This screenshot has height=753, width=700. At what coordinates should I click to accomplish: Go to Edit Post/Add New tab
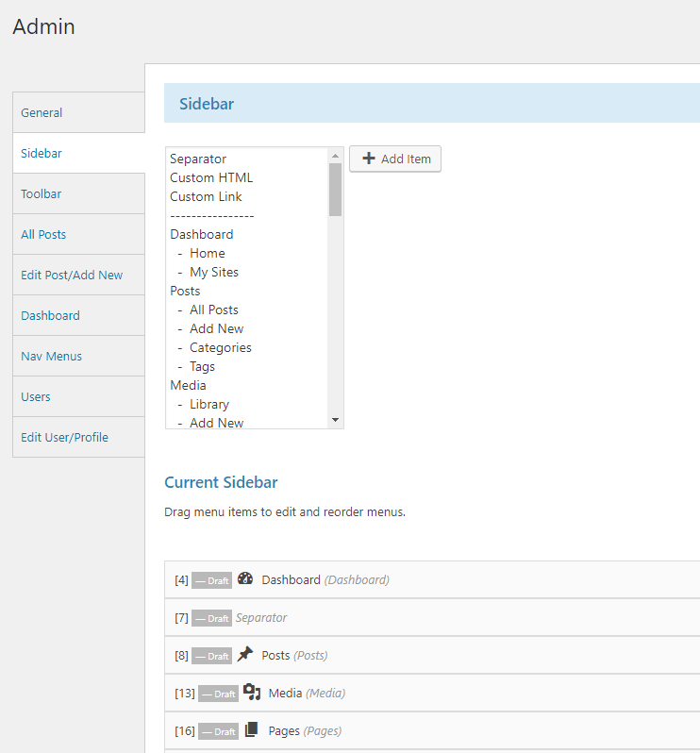tap(78, 275)
